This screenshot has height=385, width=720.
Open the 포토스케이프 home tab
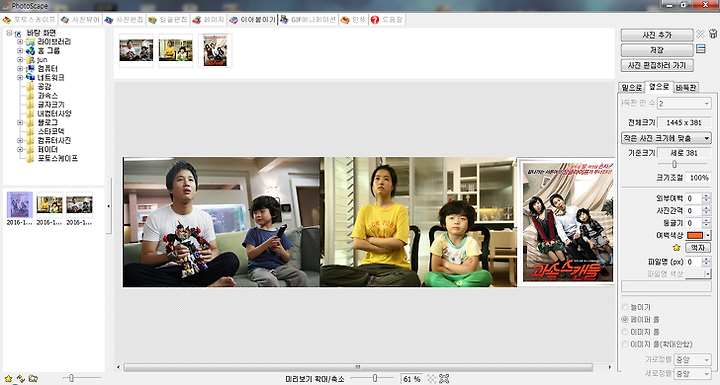(x=29, y=20)
